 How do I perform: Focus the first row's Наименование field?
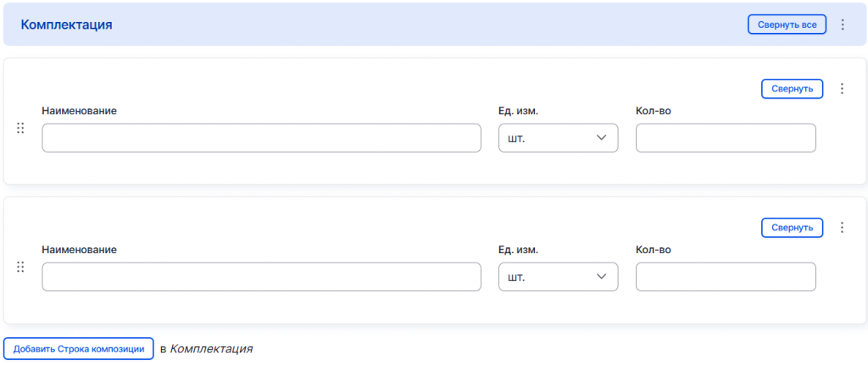(x=261, y=138)
